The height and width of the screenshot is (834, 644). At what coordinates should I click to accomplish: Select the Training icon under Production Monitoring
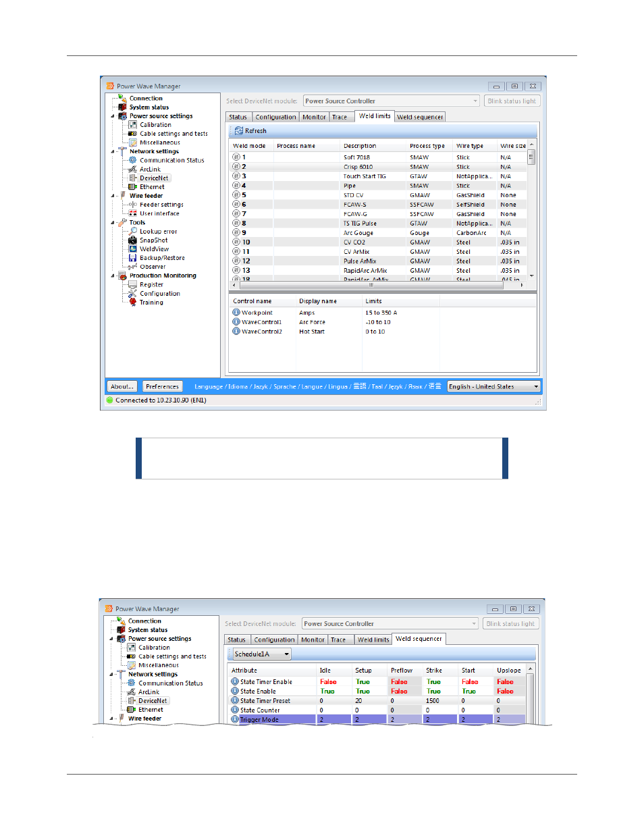[132, 302]
